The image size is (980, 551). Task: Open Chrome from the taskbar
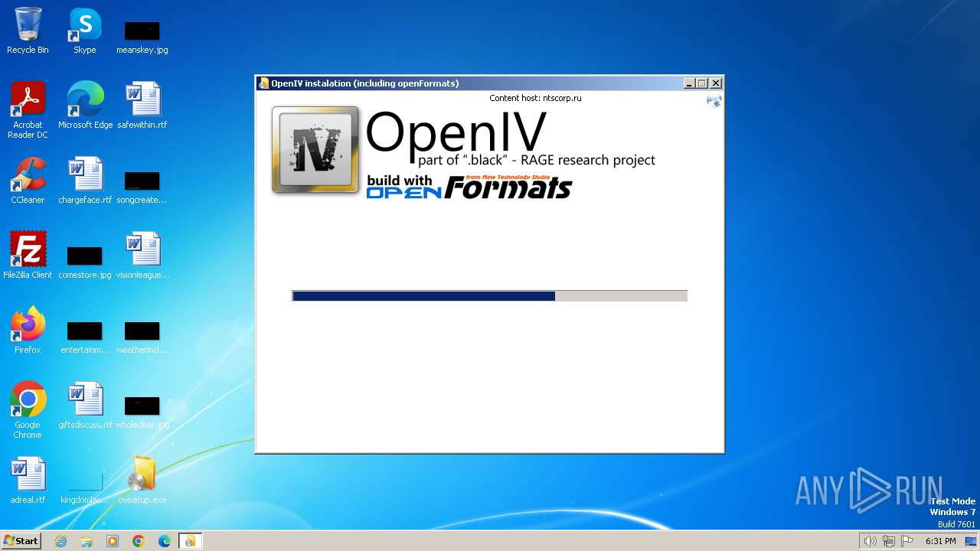(139, 541)
